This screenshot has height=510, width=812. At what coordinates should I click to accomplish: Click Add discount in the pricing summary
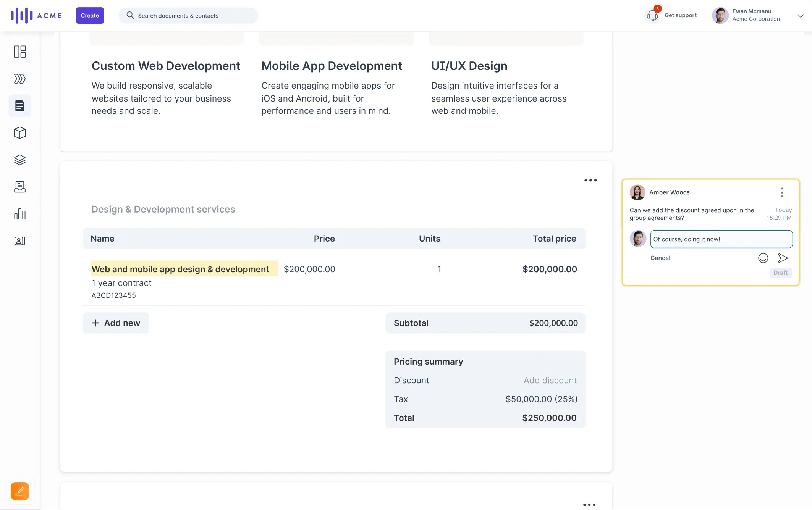tap(550, 380)
